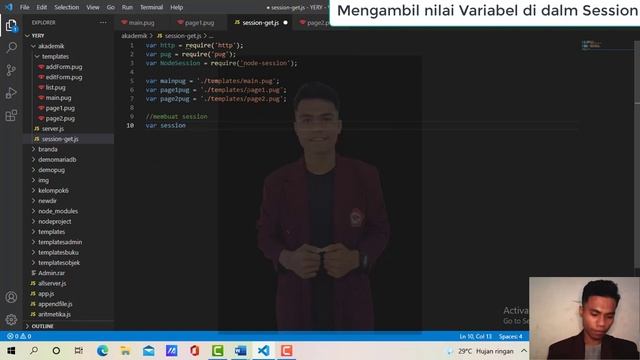This screenshot has width=640, height=360.
Task: Open the View menu
Action: coord(93,7)
